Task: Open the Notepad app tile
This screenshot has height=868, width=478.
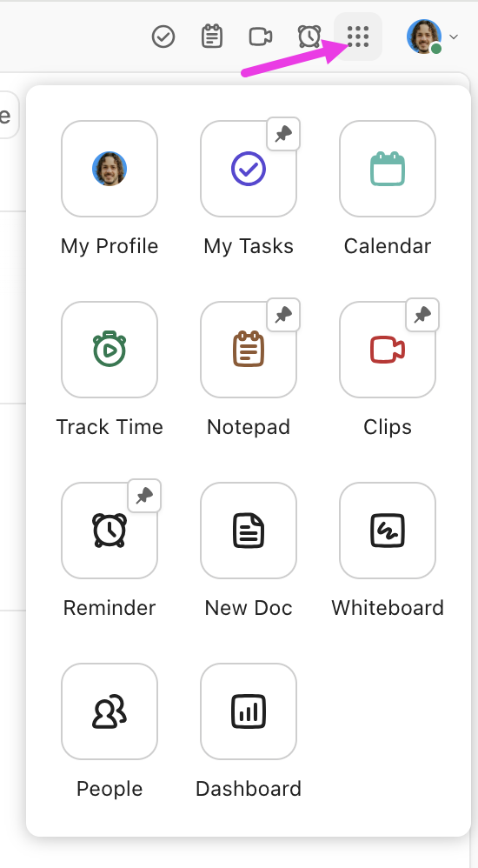Action: (249, 350)
